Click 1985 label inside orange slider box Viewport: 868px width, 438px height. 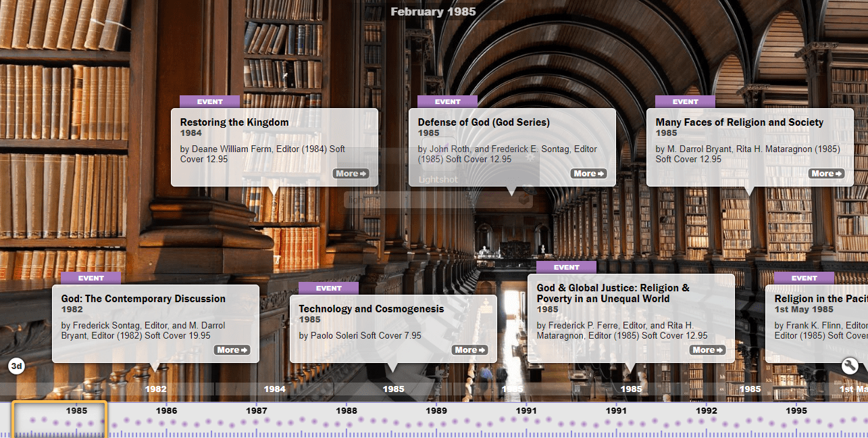[77, 410]
